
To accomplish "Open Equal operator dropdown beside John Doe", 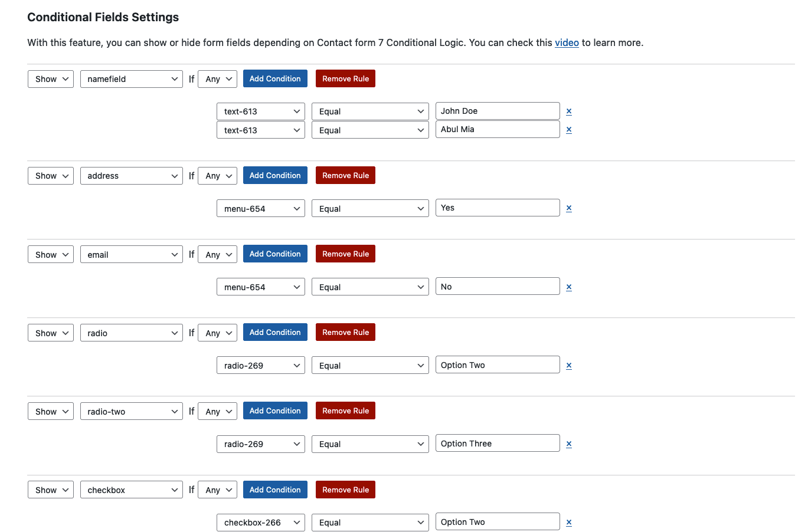I will (x=370, y=111).
